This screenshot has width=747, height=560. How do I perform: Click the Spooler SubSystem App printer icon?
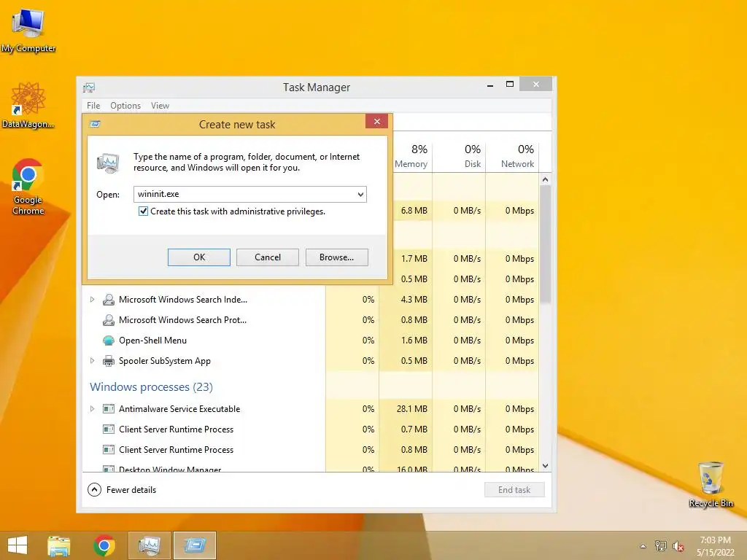tap(109, 361)
